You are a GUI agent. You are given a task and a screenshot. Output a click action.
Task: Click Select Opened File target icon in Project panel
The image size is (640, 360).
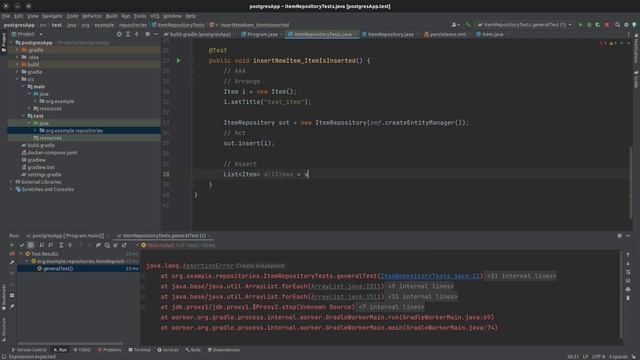tap(119, 34)
